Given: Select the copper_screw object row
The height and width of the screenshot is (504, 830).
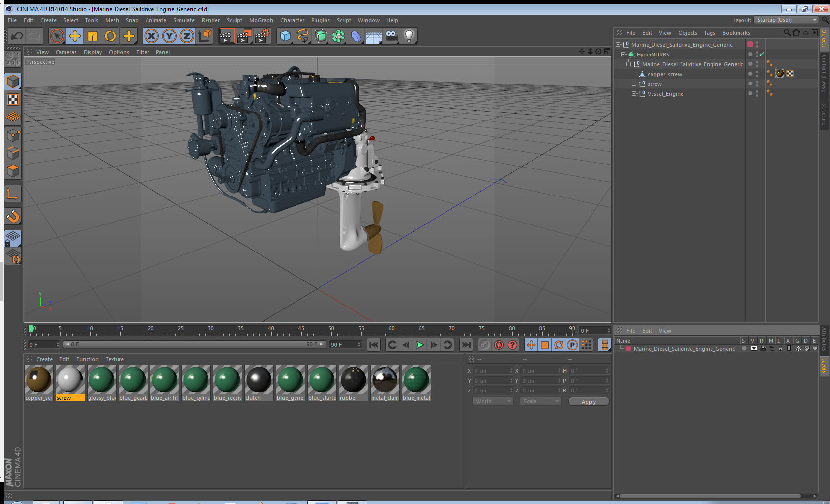Looking at the screenshot, I should click(665, 74).
